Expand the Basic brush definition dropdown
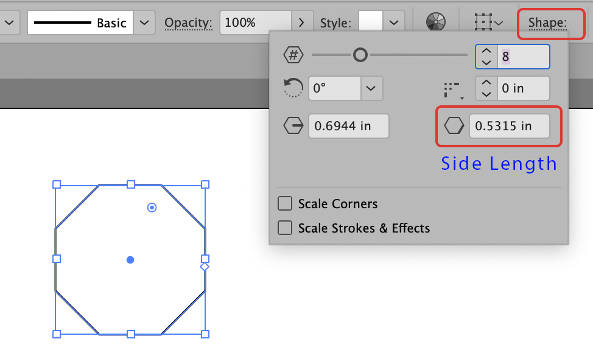Viewport: 593px width, 364px height. [144, 23]
